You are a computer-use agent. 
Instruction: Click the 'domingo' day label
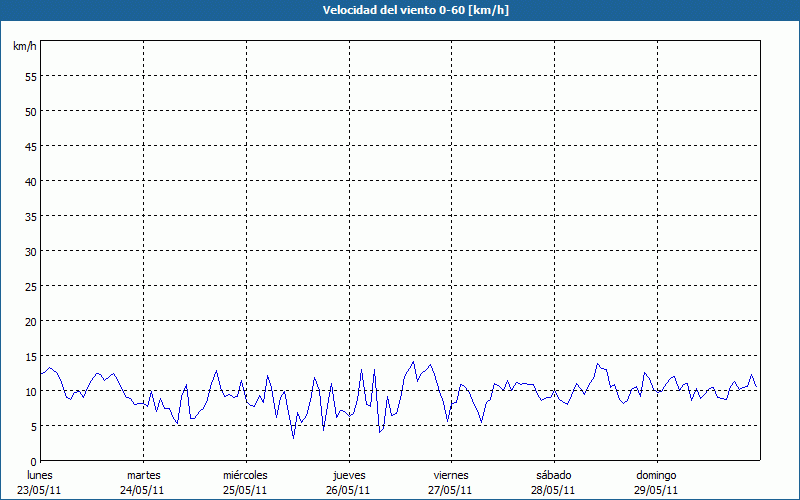click(x=656, y=474)
